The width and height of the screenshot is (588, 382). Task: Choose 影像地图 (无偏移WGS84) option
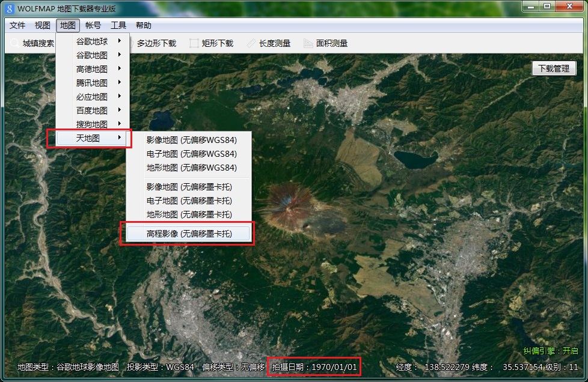[191, 140]
